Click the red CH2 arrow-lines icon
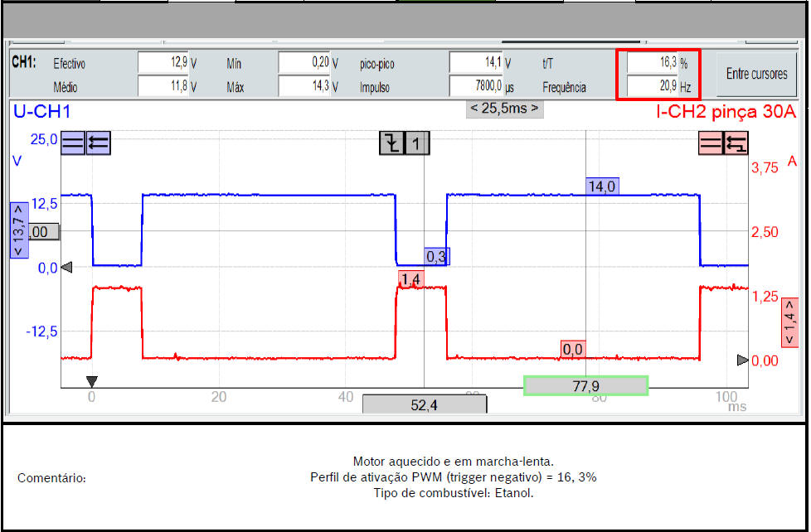The width and height of the screenshot is (811, 532). 736,143
